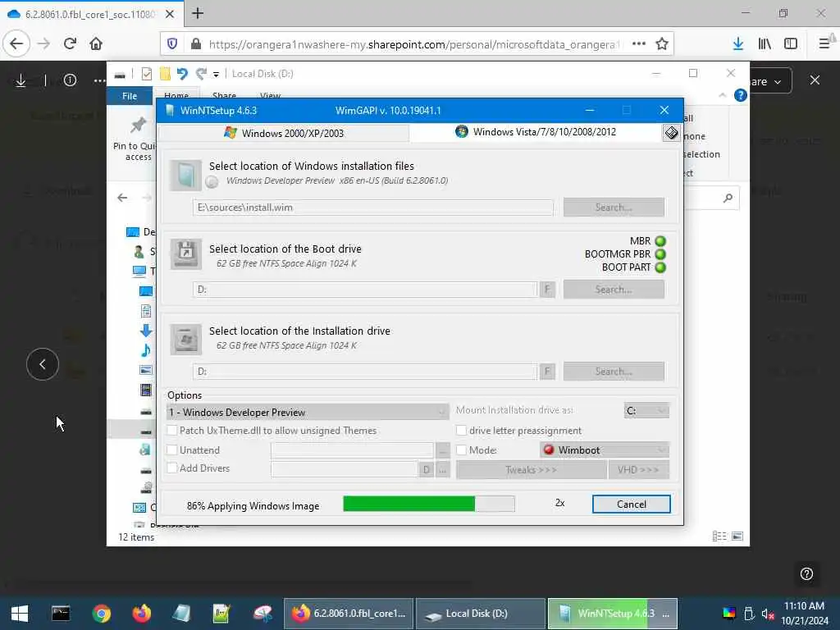Open Firefox page actions three dots

[638, 44]
